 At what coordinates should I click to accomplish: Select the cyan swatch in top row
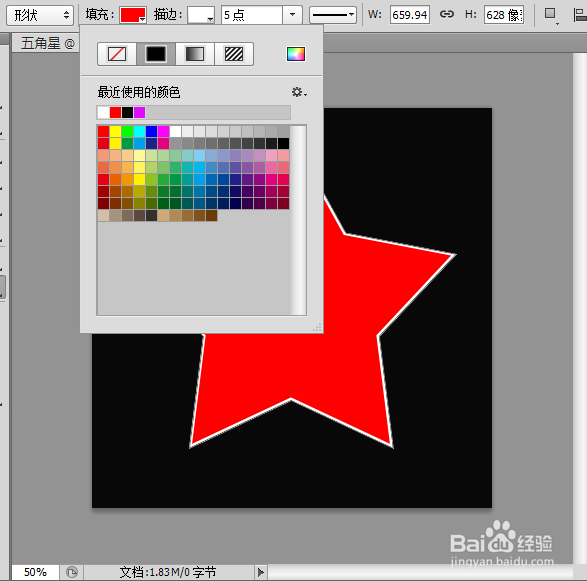point(139,131)
